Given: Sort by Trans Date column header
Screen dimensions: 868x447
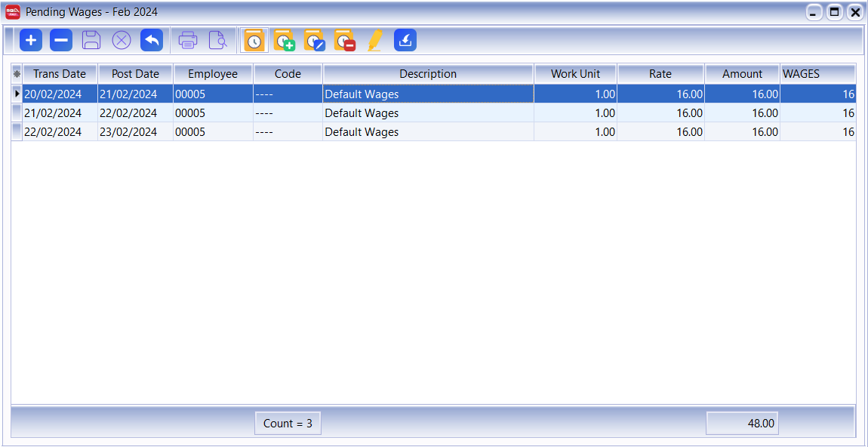Looking at the screenshot, I should pyautogui.click(x=60, y=74).
